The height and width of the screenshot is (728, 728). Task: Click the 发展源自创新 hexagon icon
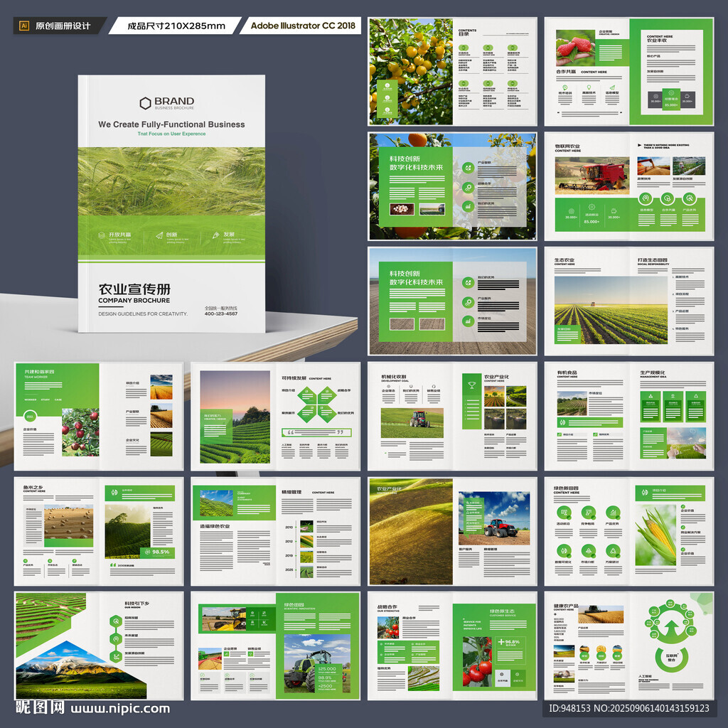pyautogui.click(x=116, y=656)
